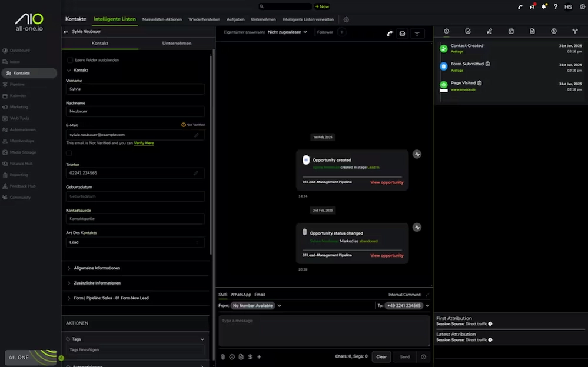This screenshot has height=367, width=588.
Task: Open the Nicht zugewiesen owner dropdown
Action: [x=287, y=32]
